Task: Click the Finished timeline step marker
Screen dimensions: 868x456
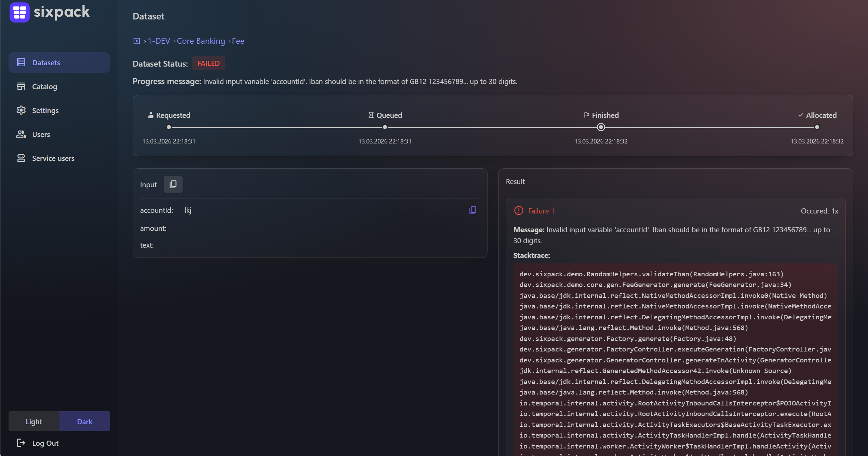Action: point(601,127)
